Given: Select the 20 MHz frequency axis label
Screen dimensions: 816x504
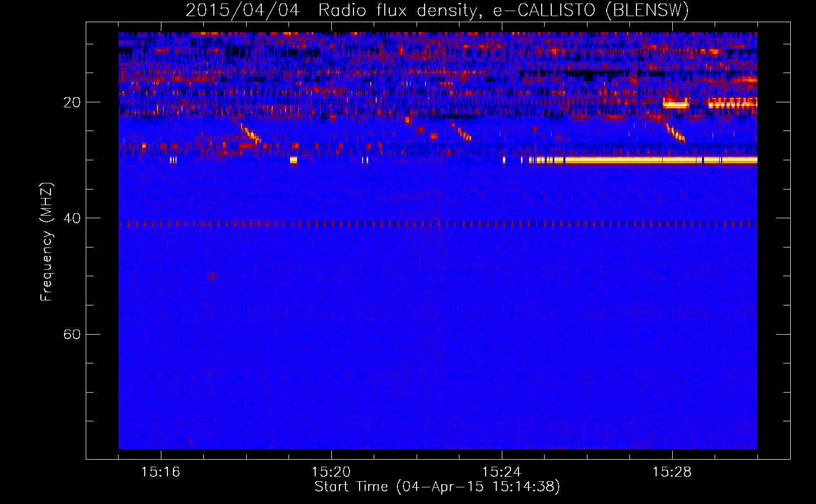Looking at the screenshot, I should coord(72,103).
